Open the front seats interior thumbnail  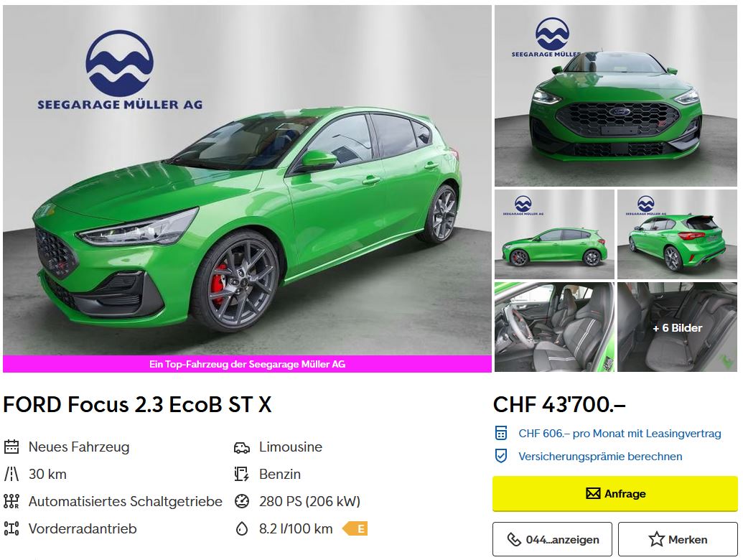coord(554,327)
